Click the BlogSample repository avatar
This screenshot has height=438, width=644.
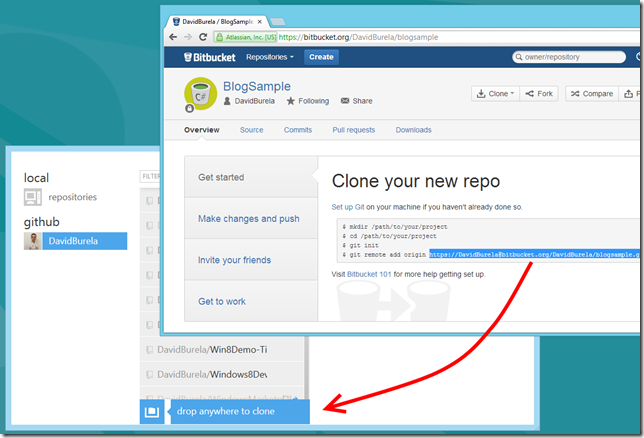click(x=200, y=94)
